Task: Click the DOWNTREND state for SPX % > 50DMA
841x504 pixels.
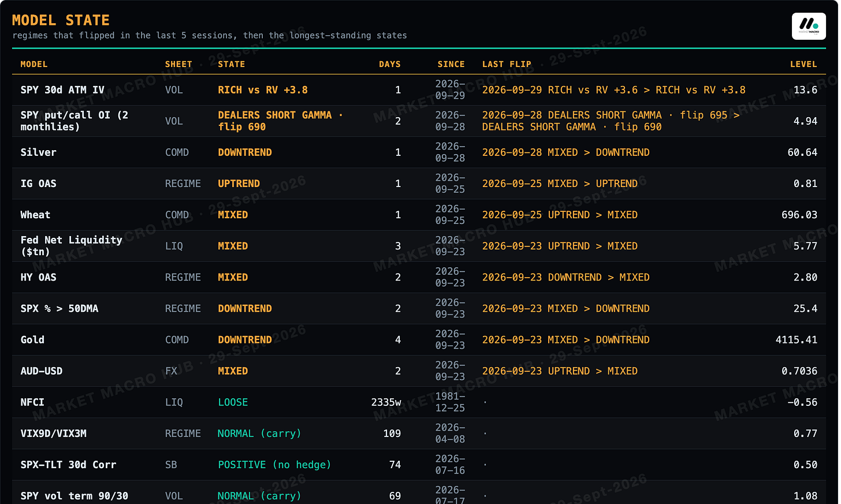Action: 245,308
